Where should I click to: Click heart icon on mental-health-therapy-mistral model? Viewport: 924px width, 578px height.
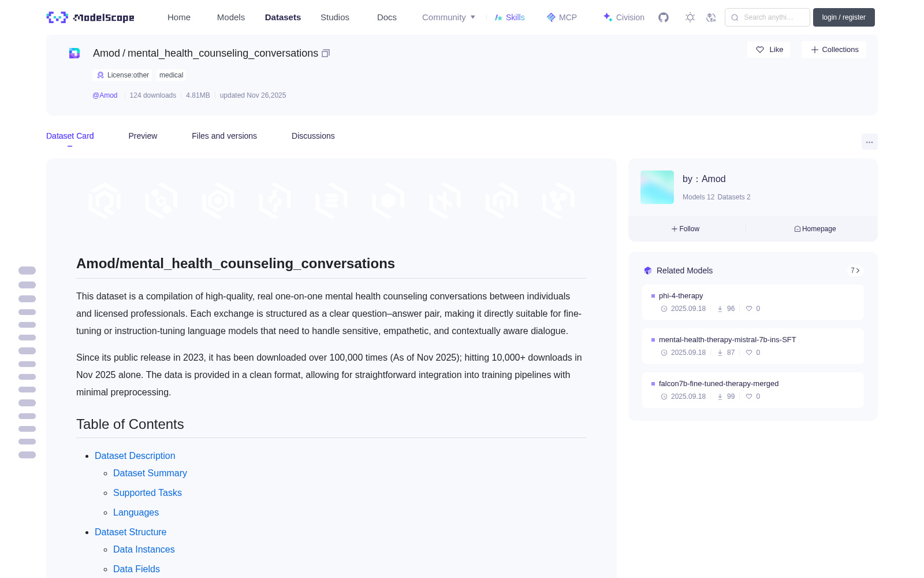click(749, 353)
